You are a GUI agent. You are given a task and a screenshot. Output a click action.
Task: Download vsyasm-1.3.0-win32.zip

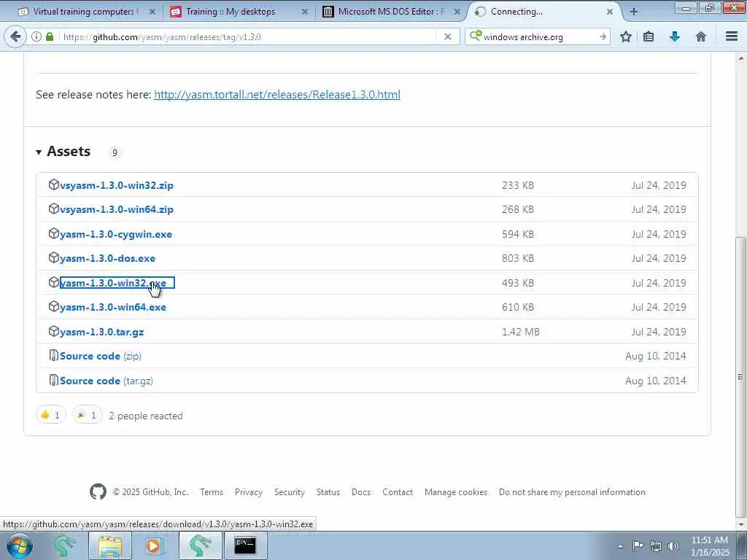(117, 185)
